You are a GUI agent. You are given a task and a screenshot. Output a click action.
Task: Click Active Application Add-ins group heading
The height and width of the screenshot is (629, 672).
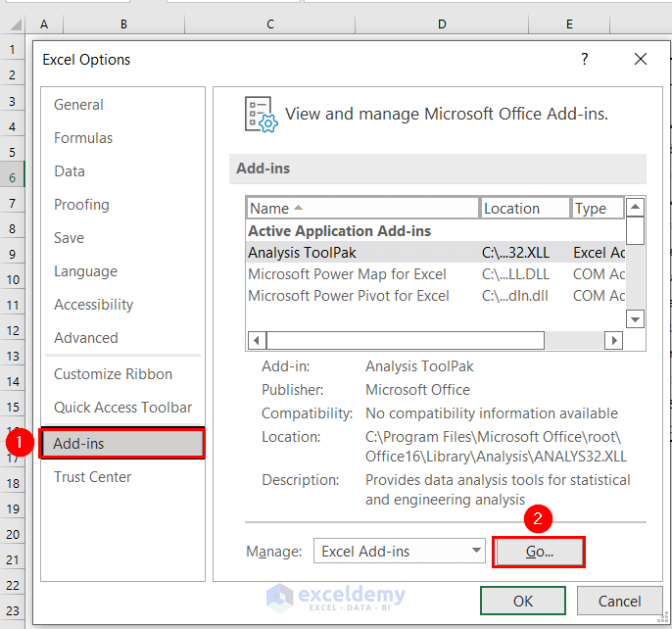[339, 231]
